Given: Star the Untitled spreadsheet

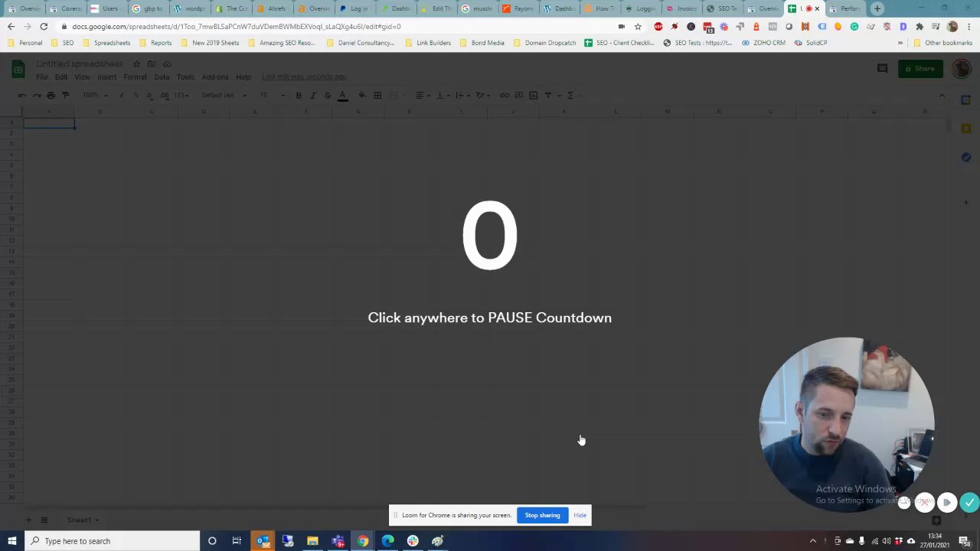Looking at the screenshot, I should tap(136, 64).
